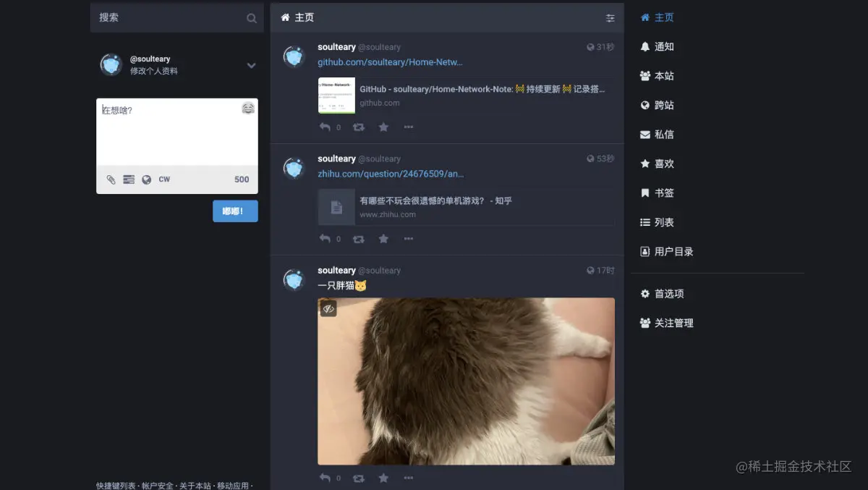Open home column settings sliders icon
The height and width of the screenshot is (490, 868).
coord(610,17)
